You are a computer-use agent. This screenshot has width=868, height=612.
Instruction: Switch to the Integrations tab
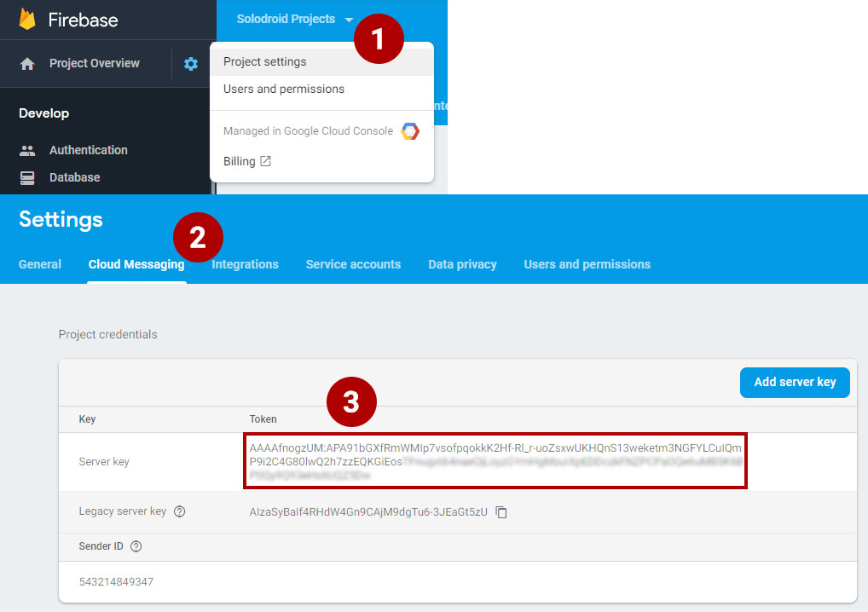(x=245, y=264)
